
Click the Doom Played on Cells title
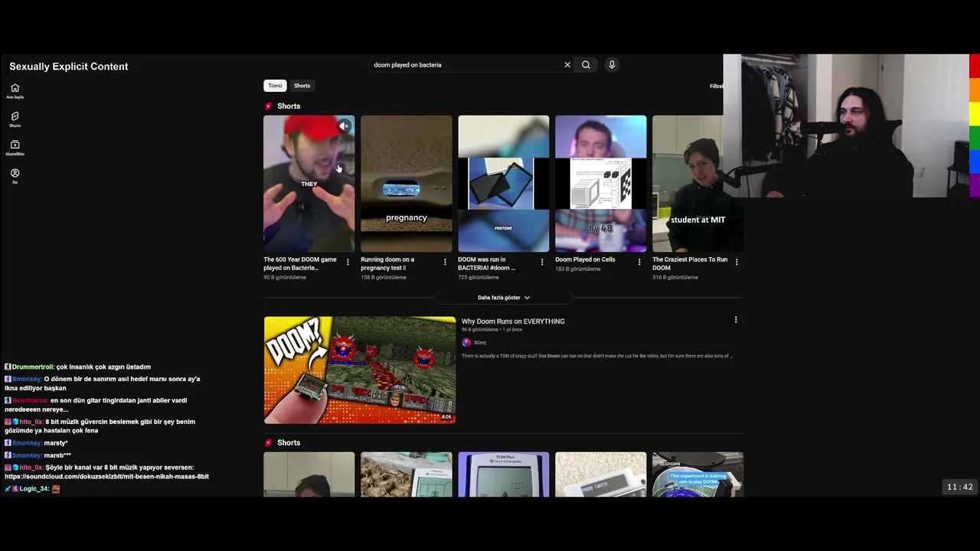click(x=586, y=259)
